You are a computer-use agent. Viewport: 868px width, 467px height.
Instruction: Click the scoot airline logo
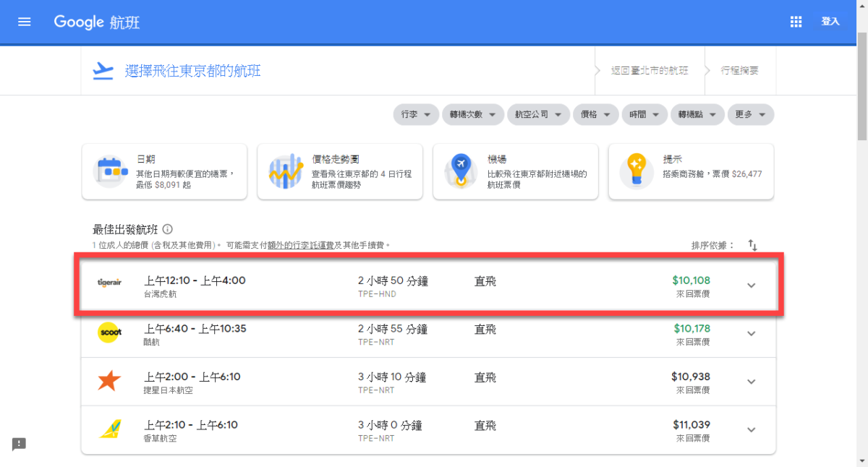109,333
